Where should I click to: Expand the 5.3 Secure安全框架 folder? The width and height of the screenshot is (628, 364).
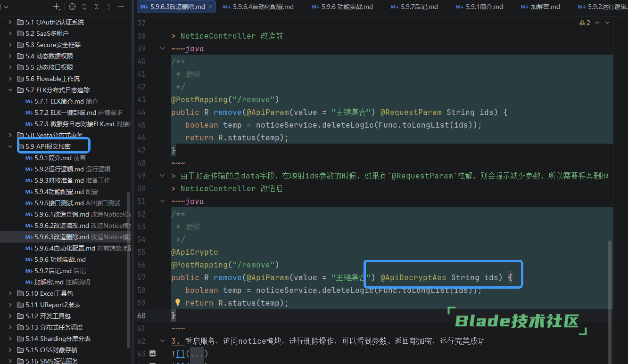[10, 45]
